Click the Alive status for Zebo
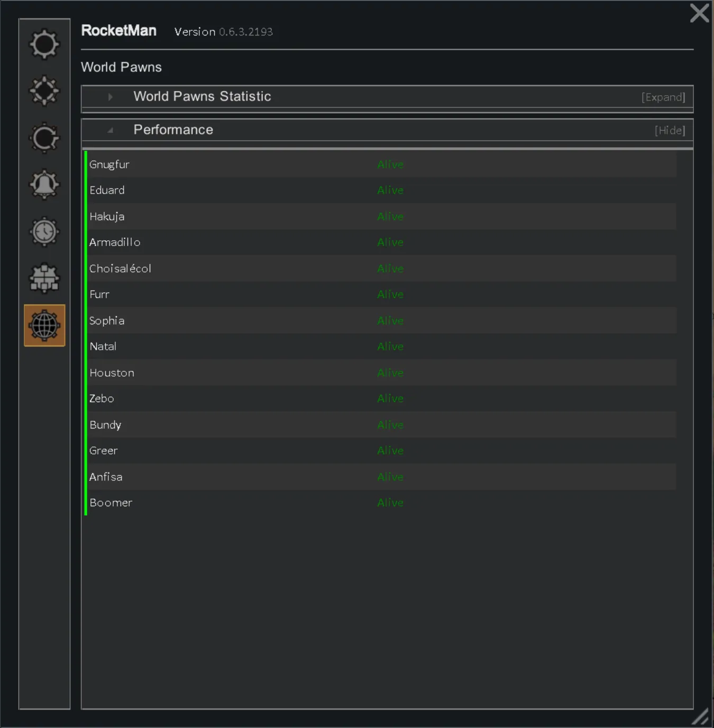The image size is (714, 728). 390,398
